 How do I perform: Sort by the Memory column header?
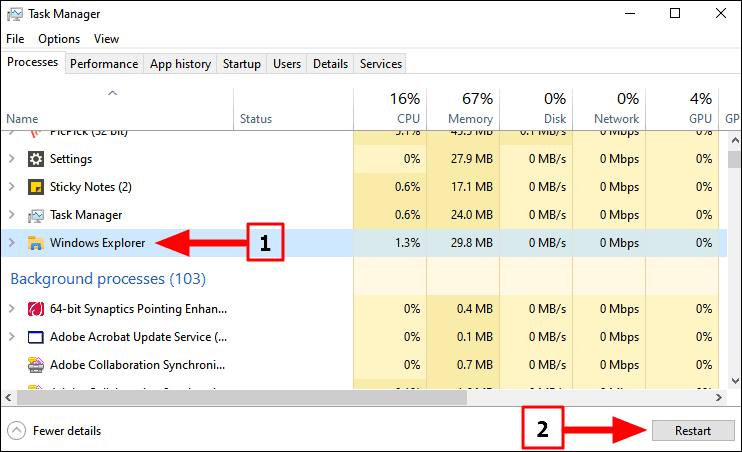pos(463,109)
